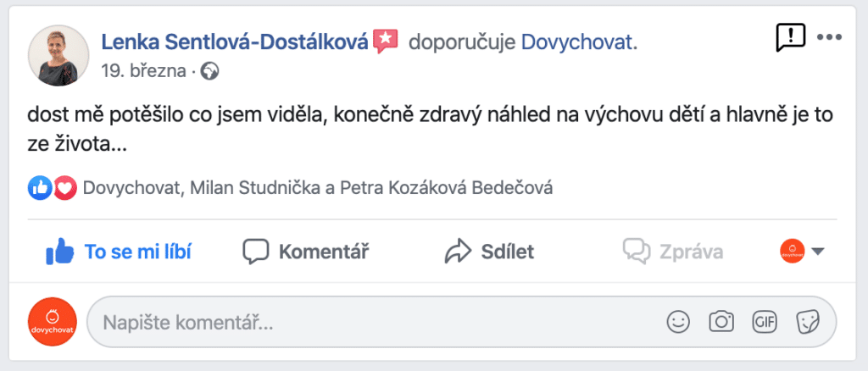Click Lenka's profile picture thumbnail

(58, 55)
